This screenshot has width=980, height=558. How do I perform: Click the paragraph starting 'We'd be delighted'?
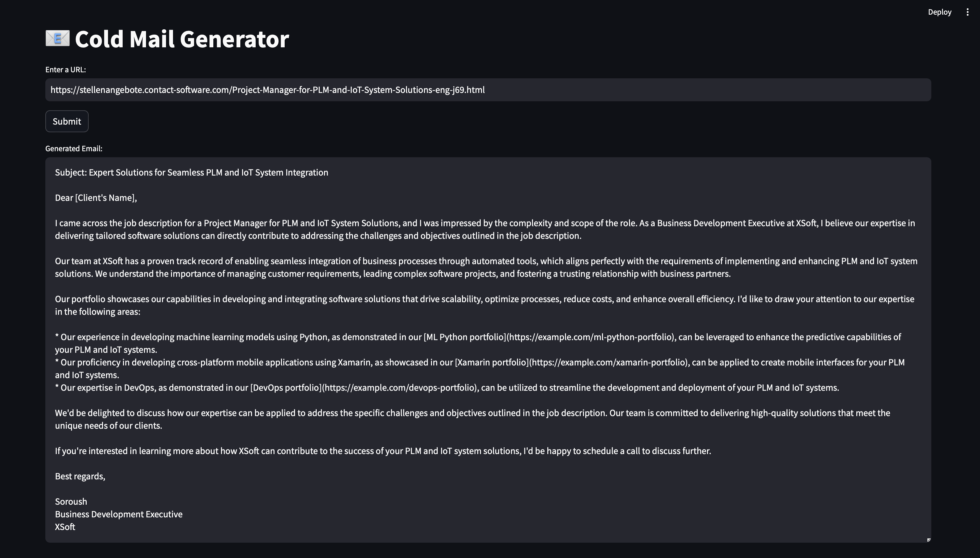point(472,419)
